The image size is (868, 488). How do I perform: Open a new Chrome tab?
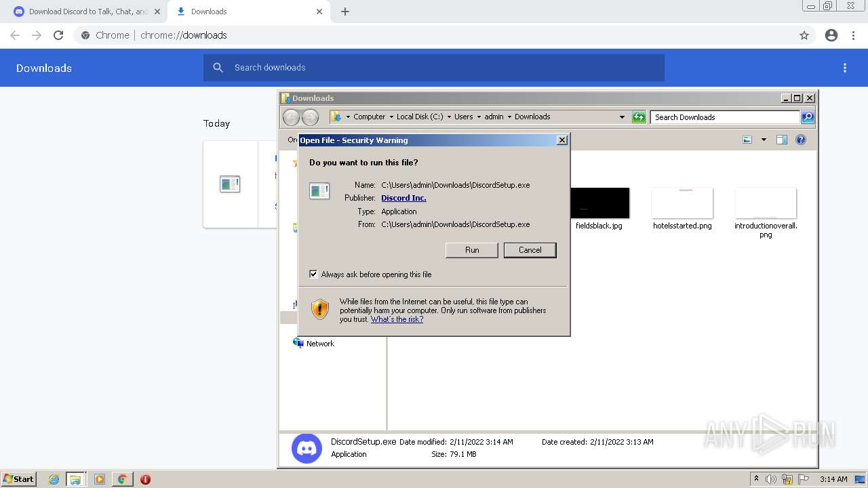coord(344,12)
